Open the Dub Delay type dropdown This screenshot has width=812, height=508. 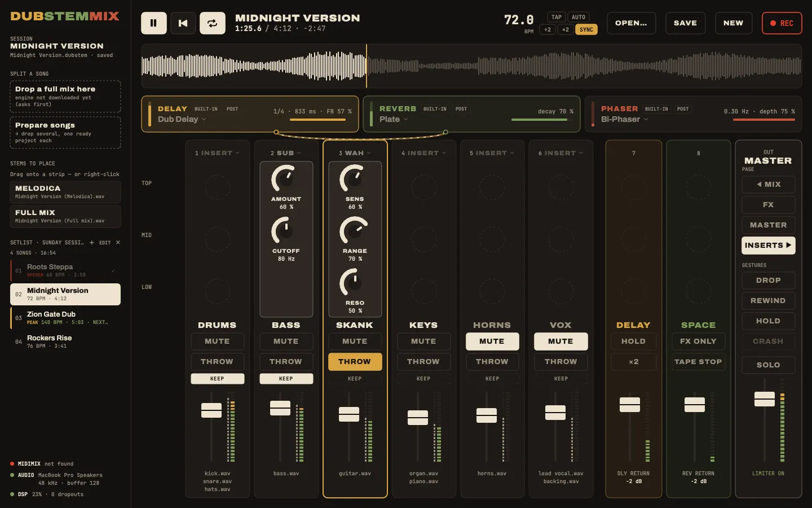point(182,119)
